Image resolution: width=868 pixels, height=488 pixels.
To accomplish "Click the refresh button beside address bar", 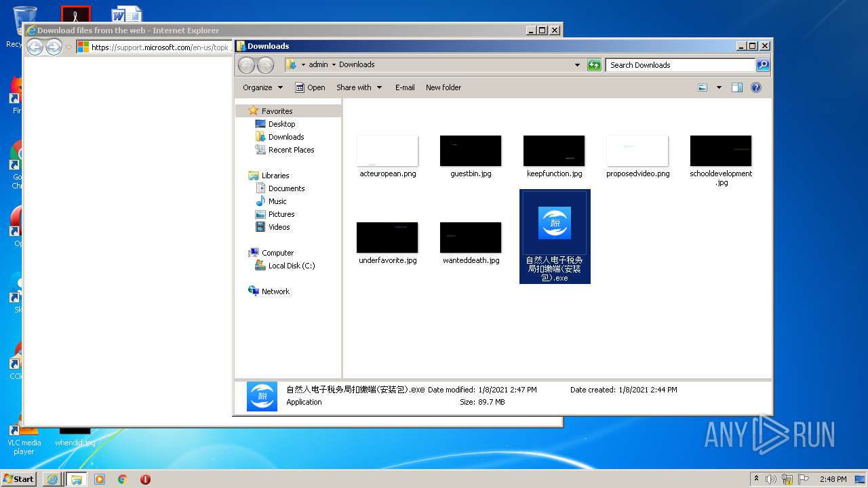I will 594,65.
